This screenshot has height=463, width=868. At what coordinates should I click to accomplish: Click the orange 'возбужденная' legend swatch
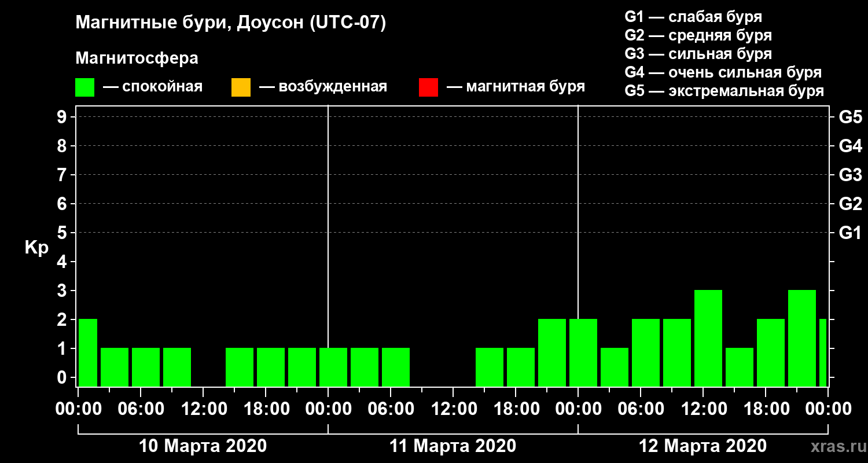241,87
